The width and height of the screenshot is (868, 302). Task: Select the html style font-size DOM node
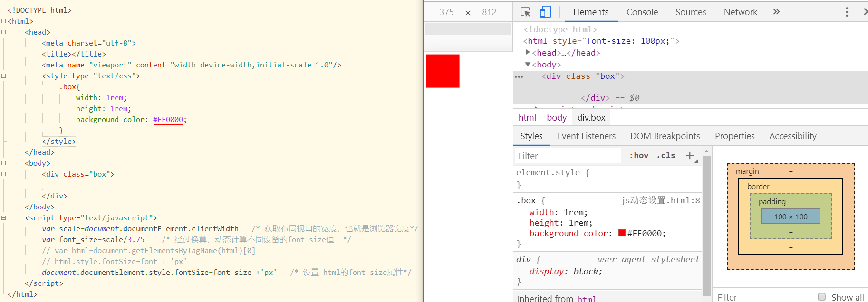point(601,41)
